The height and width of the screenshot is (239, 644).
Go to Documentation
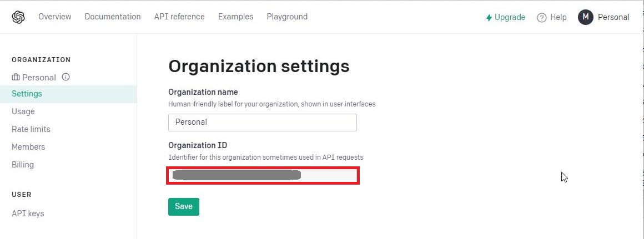coord(113,17)
